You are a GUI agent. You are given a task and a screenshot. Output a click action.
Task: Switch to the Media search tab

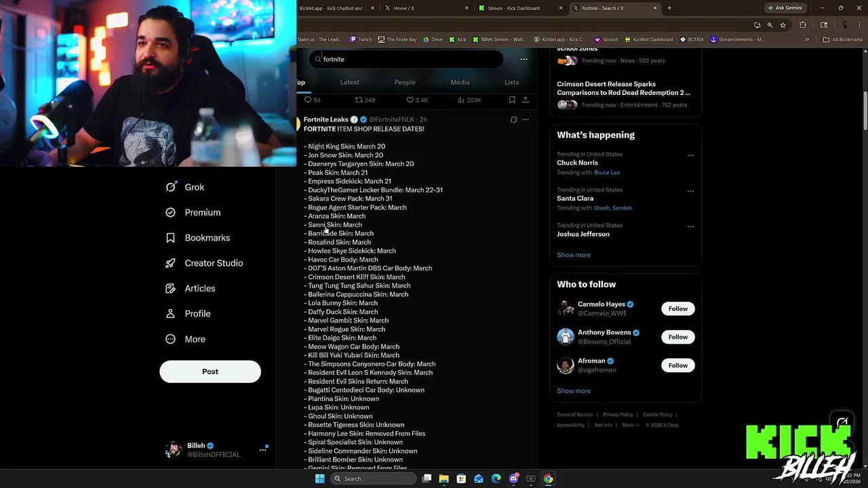(460, 82)
